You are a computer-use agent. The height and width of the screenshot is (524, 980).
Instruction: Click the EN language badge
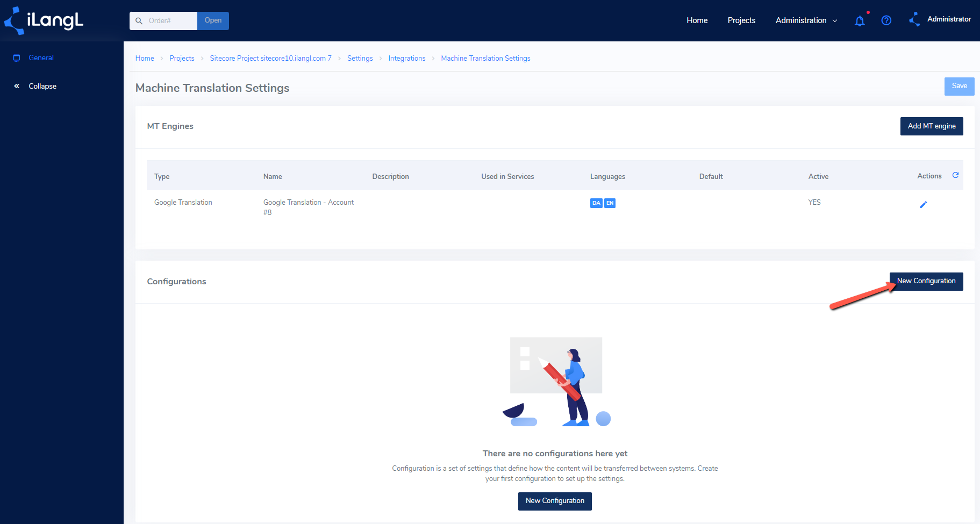click(x=610, y=203)
